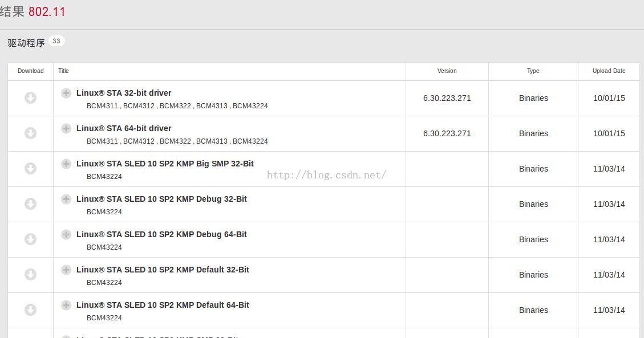This screenshot has width=644, height=338.
Task: Select BCM43224 under KMP Debug 64-Bit
Action: 104,247
